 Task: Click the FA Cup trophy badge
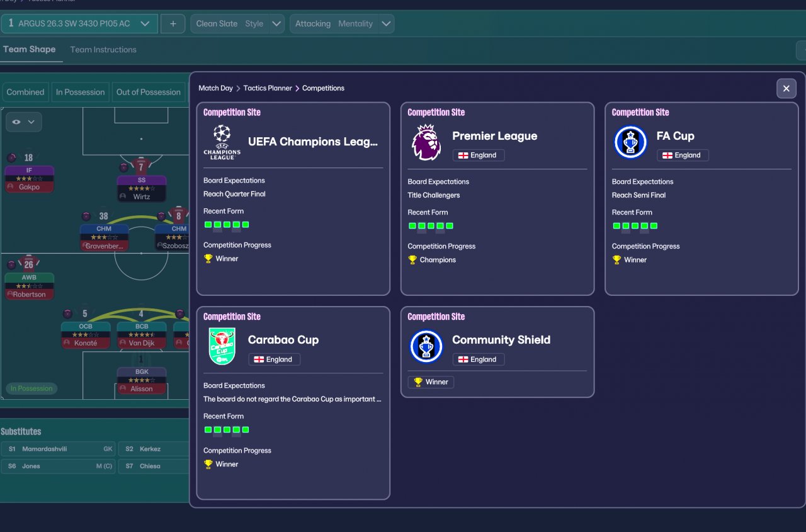(x=630, y=142)
